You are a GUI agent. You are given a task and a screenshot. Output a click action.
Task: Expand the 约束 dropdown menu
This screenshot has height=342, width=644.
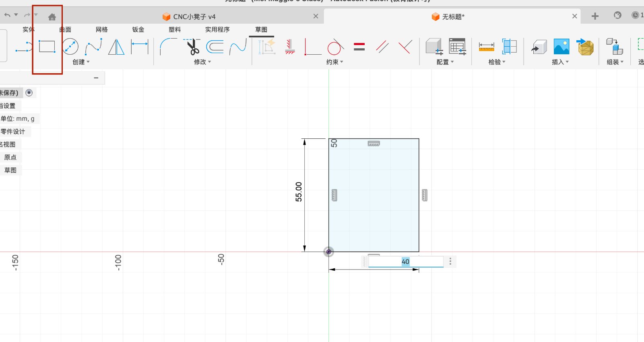334,62
